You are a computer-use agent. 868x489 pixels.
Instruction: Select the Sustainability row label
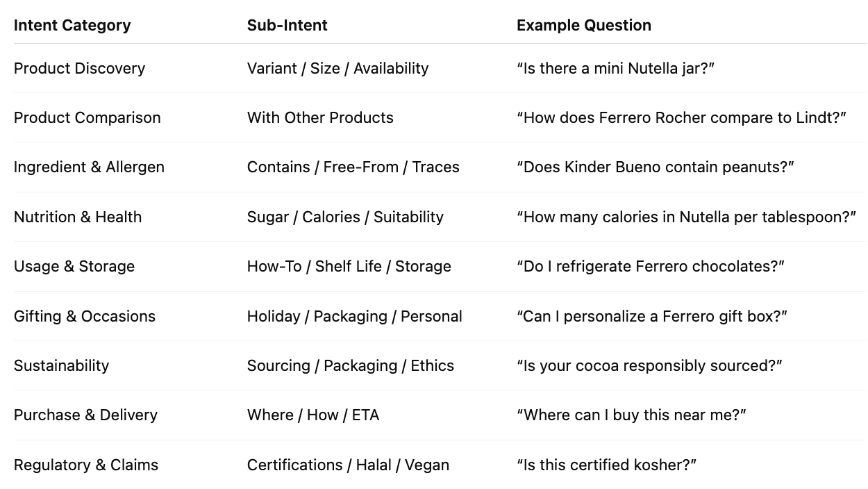[62, 366]
